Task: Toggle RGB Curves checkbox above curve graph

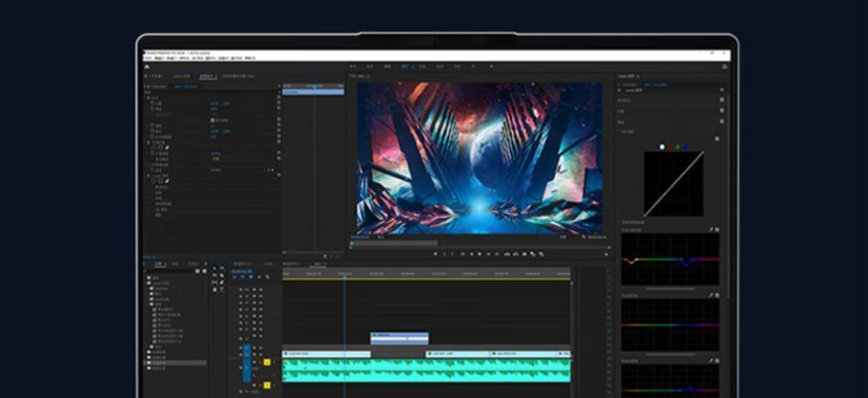Action: tap(718, 138)
